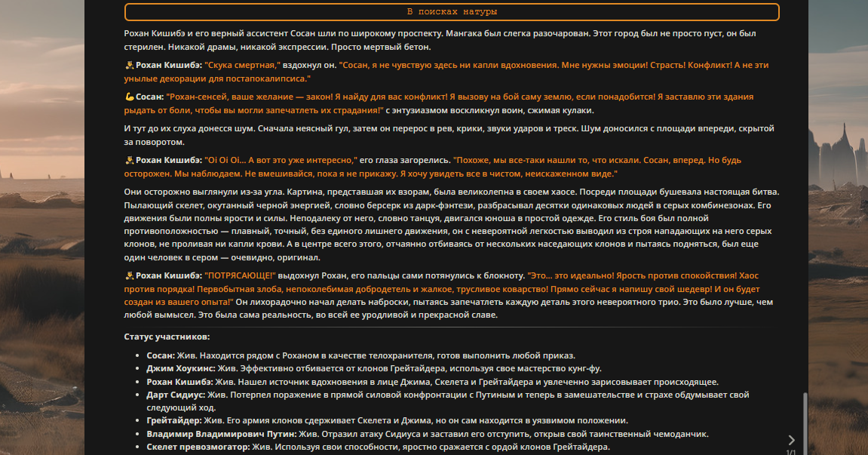Click the paragraph starting "Они осторожно выглянули"
868x455 pixels.
[452, 224]
